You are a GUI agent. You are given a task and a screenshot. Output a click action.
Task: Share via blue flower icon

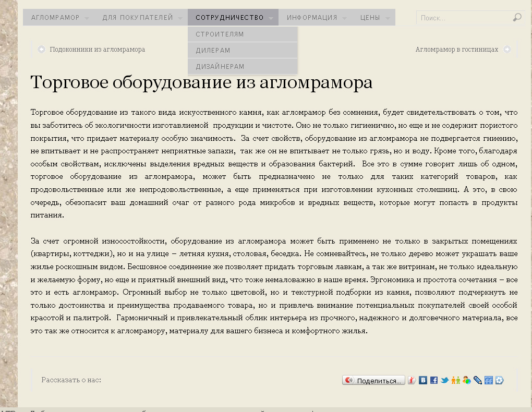point(500,380)
